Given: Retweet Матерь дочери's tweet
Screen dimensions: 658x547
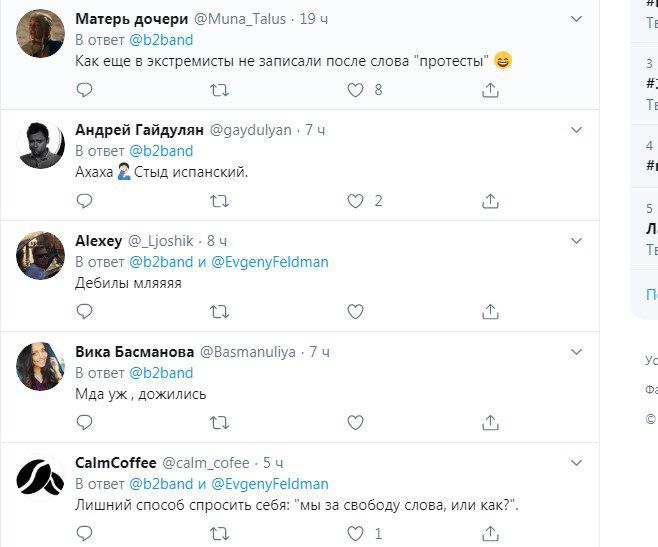Looking at the screenshot, I should [x=219, y=90].
